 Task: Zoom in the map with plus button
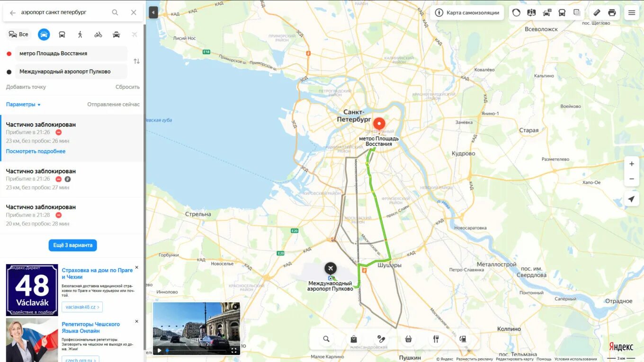(631, 164)
